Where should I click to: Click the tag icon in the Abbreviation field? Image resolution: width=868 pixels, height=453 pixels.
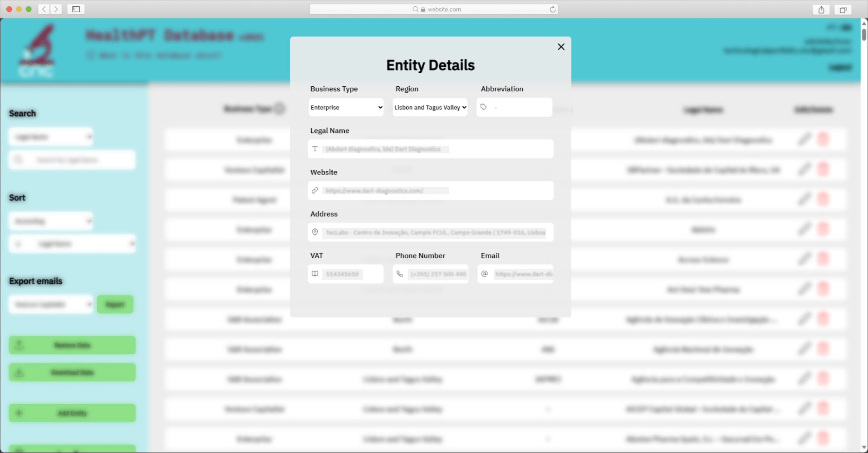[483, 107]
